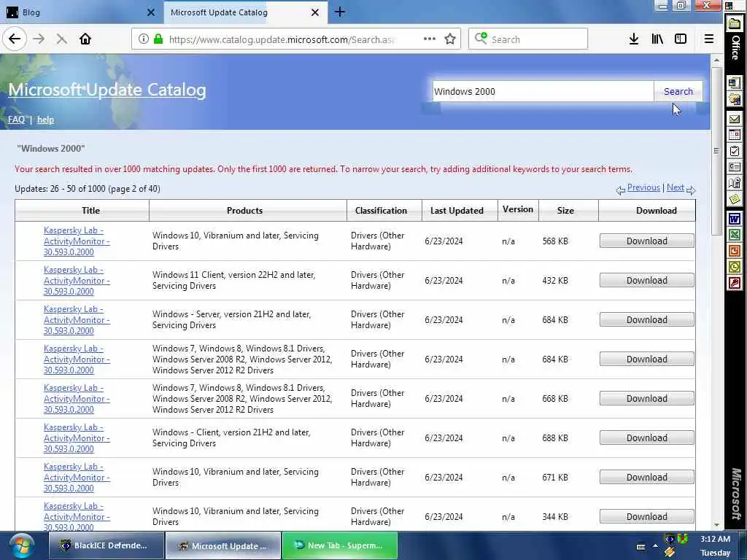
Task: Click the new task clipboard icon on Office bar
Action: pyautogui.click(x=735, y=151)
